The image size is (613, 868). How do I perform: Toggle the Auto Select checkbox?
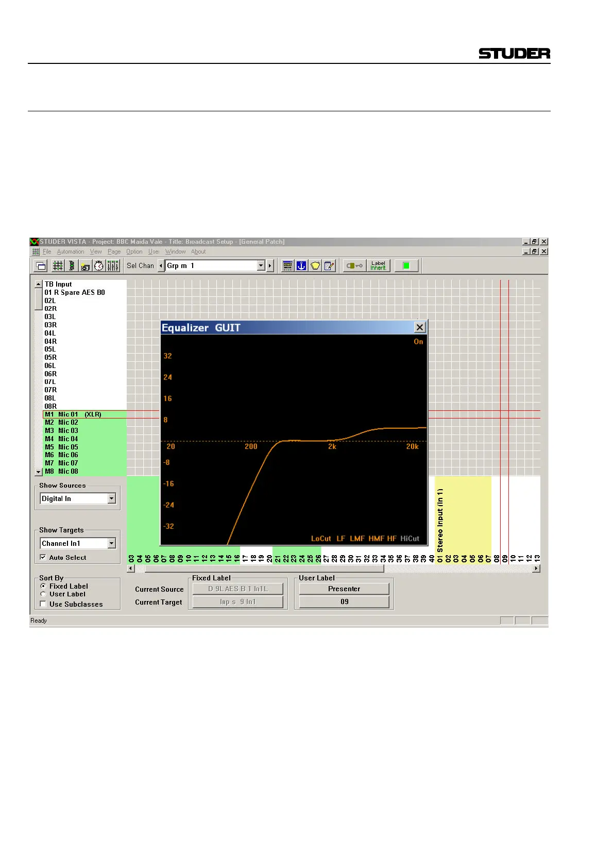tap(43, 557)
